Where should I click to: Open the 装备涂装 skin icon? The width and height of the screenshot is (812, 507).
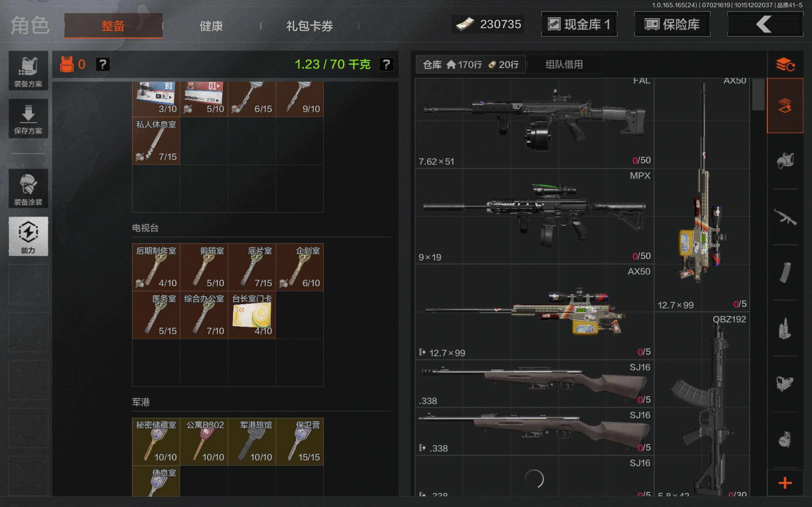(28, 189)
